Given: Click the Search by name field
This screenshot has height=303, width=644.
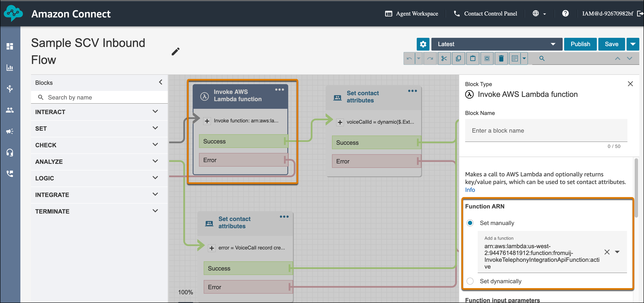Looking at the screenshot, I should point(99,97).
